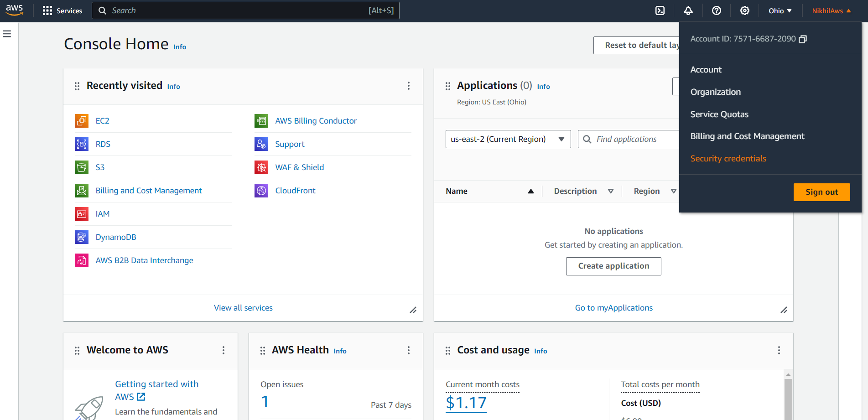Choose Service Quotas from account menu
The height and width of the screenshot is (420, 868).
(x=719, y=114)
